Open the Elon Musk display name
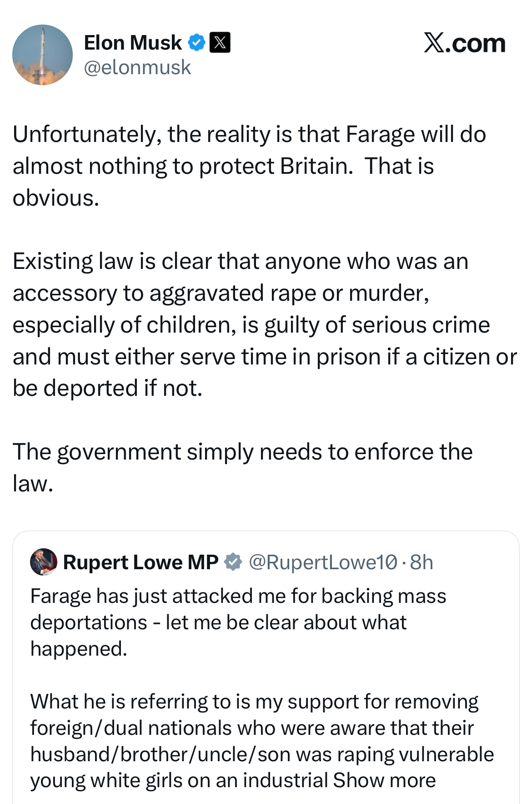Viewport: 532px width, 804px height. (x=133, y=43)
